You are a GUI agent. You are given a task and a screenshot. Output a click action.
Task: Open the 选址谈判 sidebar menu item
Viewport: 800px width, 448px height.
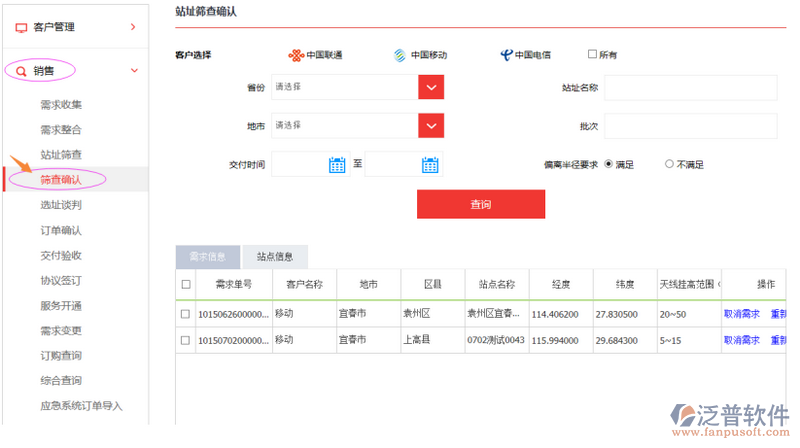(x=61, y=205)
